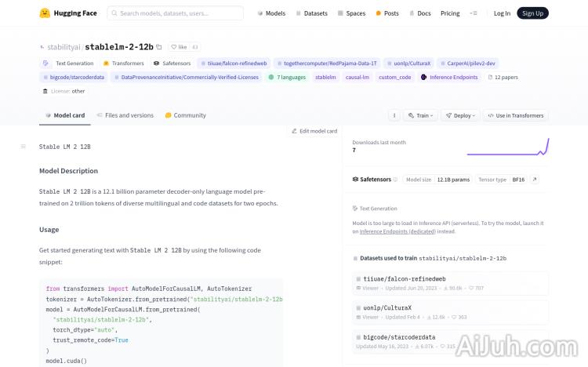588x367 pixels.
Task: Expand the Train dropdown
Action: pos(422,115)
